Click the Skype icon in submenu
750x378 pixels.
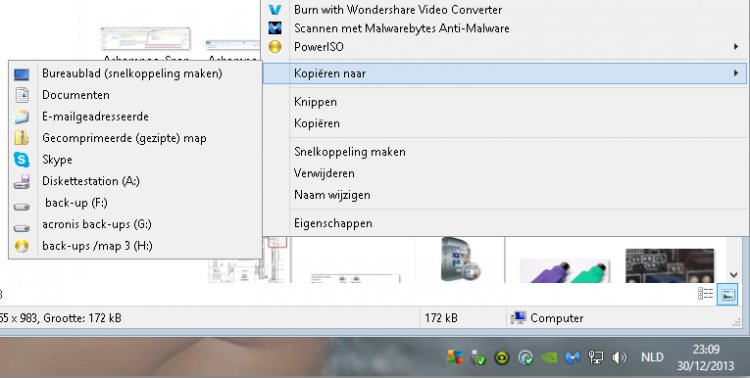(22, 159)
